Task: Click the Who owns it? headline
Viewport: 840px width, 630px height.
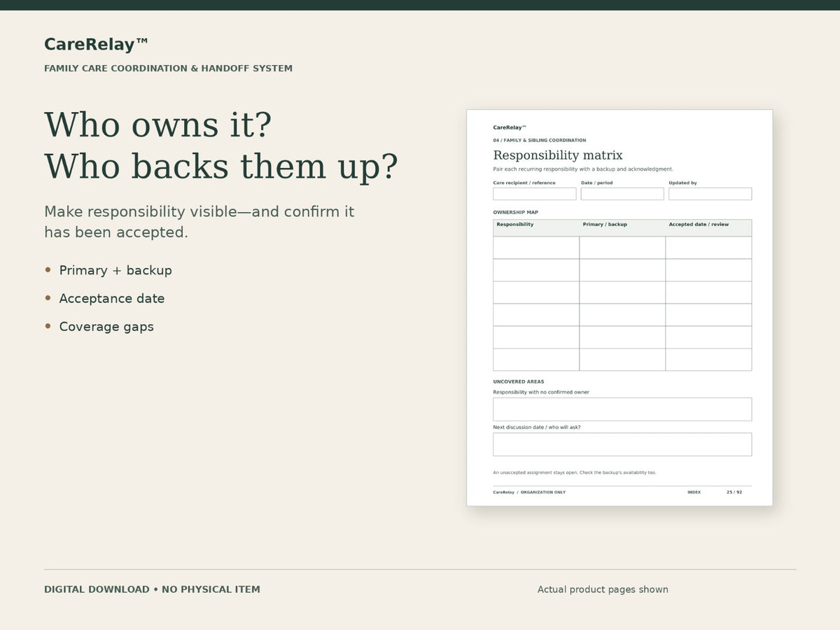Action: click(158, 125)
